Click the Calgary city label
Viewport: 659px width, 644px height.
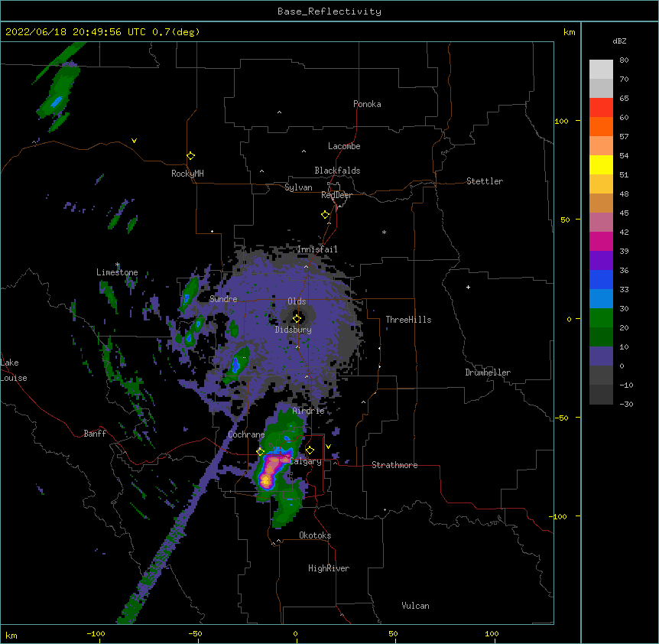click(306, 461)
